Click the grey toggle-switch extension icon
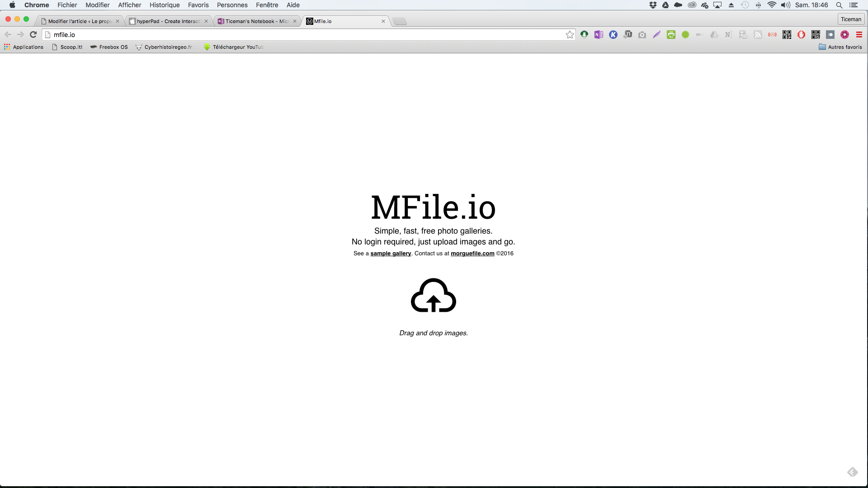Image resolution: width=868 pixels, height=488 pixels. (830, 34)
